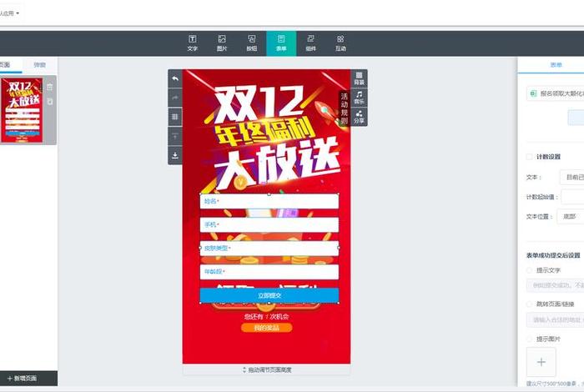Click the light blue button under the form name

pos(576,118)
